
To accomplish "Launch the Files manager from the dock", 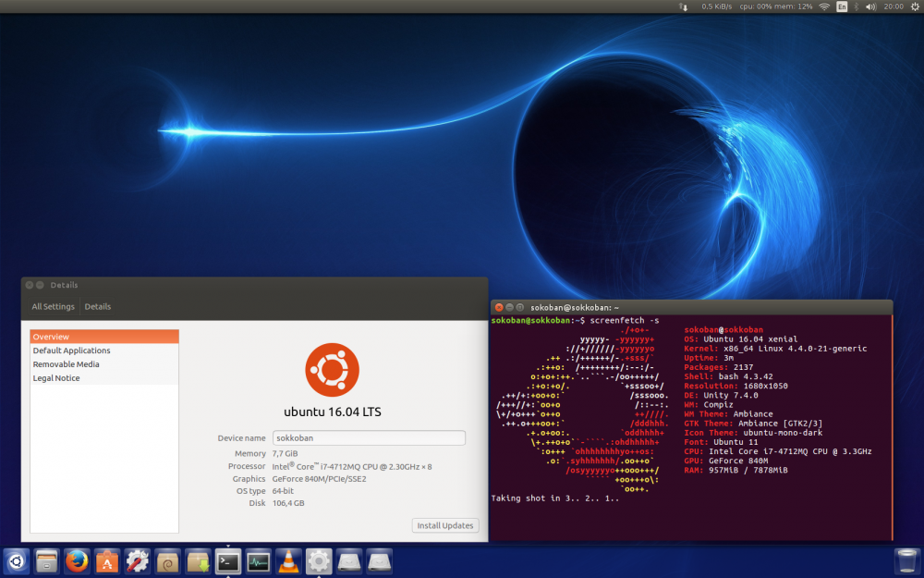I will pos(46,561).
